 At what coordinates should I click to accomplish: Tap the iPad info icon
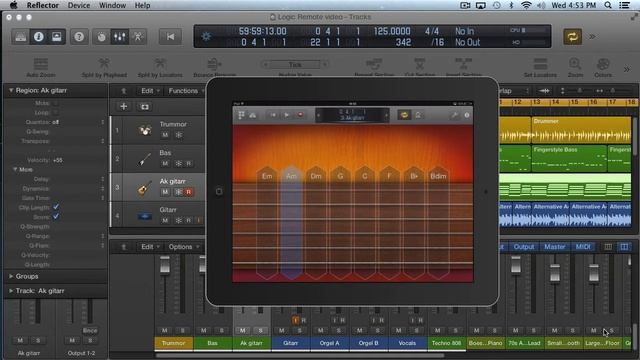pyautogui.click(x=467, y=115)
